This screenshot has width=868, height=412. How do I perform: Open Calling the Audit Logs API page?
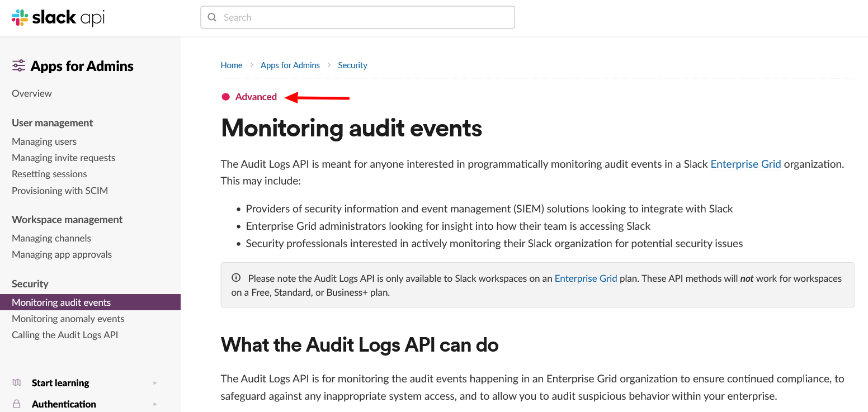point(64,335)
